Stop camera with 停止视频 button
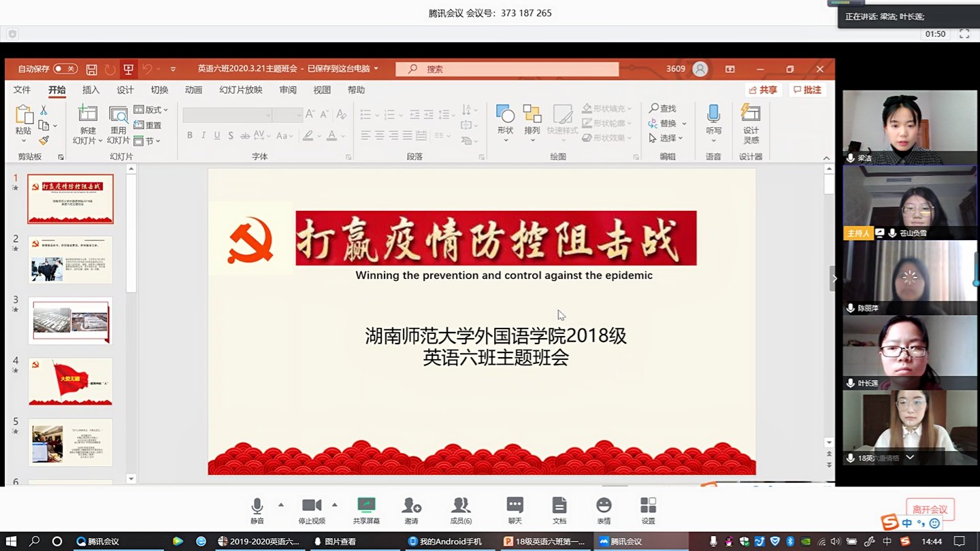 click(x=312, y=505)
